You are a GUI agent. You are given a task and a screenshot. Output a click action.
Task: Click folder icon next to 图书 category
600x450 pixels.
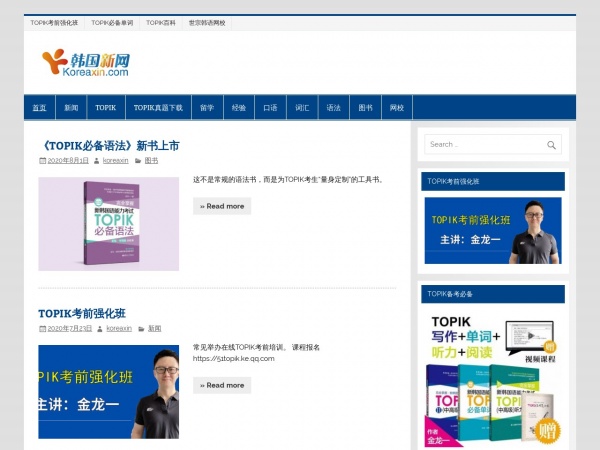138,161
